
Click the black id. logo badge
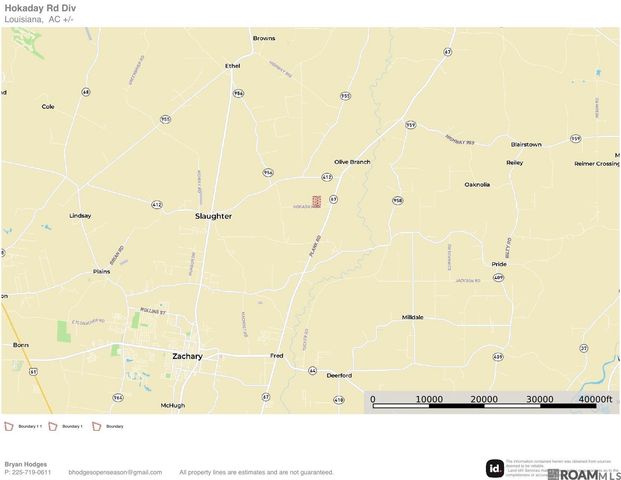tap(495, 469)
